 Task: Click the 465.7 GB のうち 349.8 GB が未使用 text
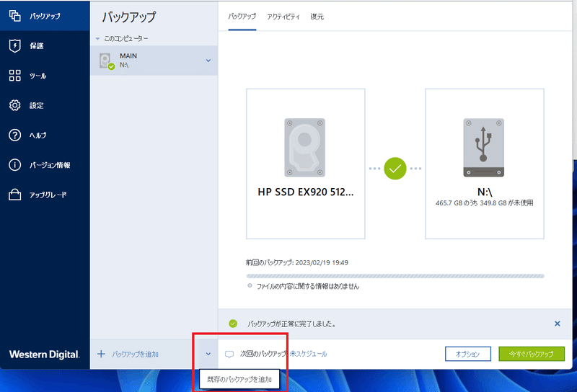(484, 203)
